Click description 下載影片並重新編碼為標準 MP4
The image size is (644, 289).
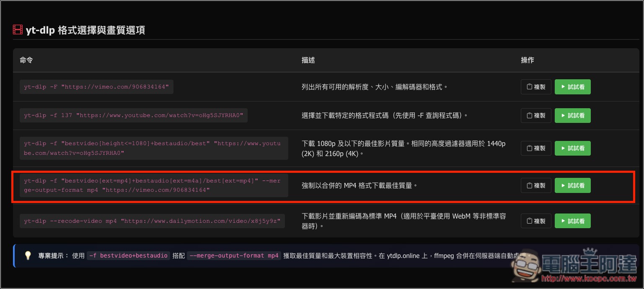click(404, 221)
